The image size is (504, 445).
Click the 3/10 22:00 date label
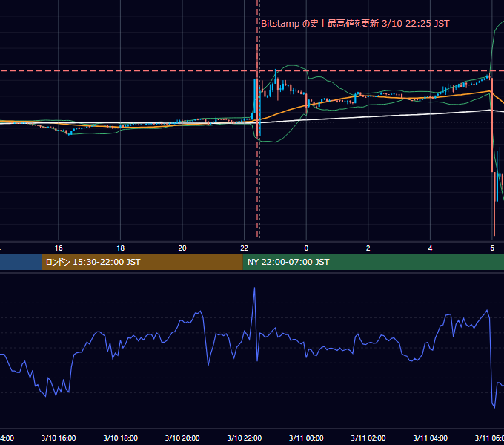pos(245,438)
